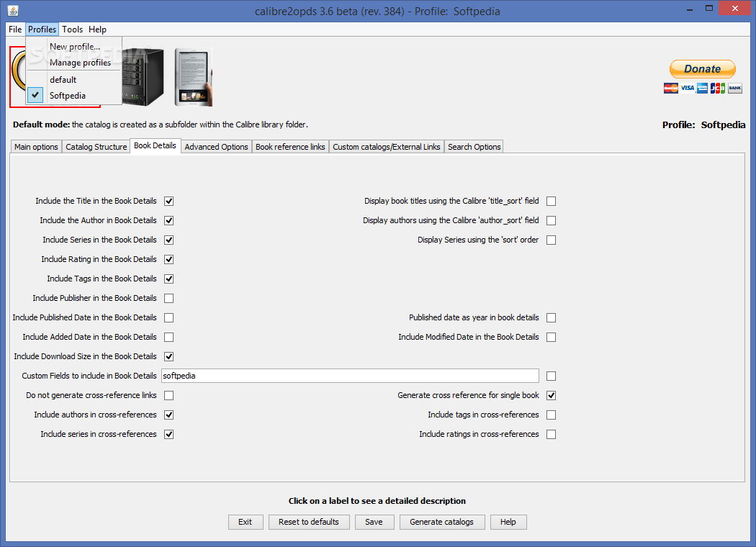
Task: Enable Published date as year checkbox
Action: click(551, 317)
